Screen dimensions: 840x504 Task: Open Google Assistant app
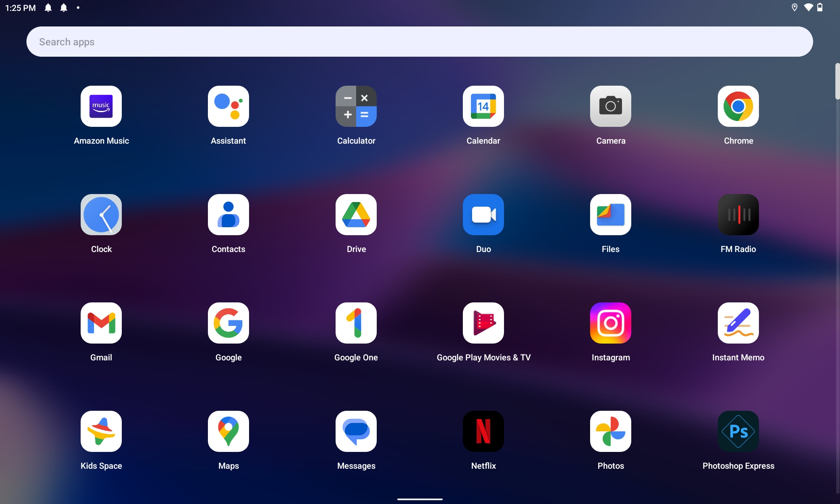228,105
